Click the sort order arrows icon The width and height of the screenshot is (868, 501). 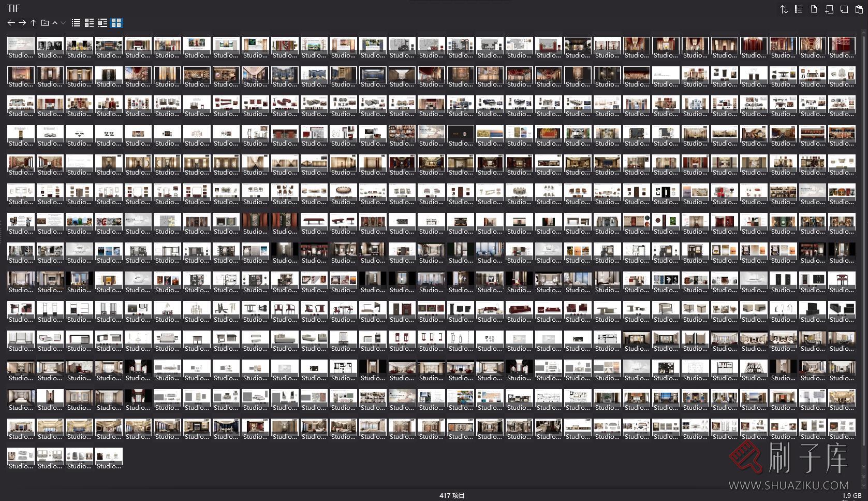tap(784, 9)
